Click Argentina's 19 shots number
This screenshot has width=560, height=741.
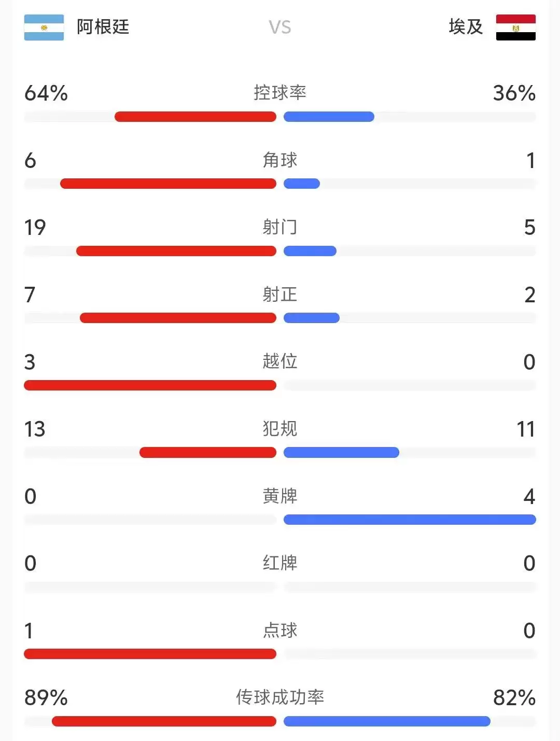pos(35,228)
